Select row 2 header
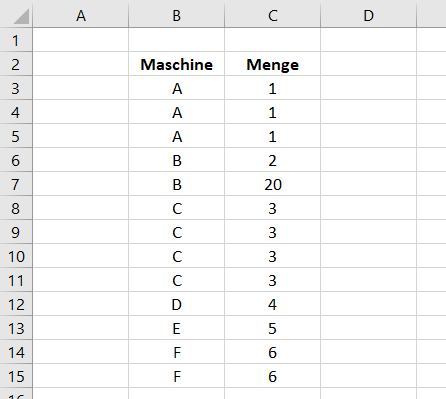This screenshot has width=446, height=399. click(x=16, y=64)
